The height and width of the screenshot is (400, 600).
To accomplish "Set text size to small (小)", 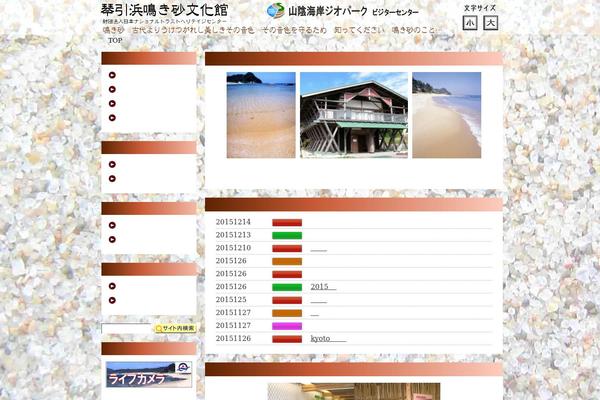I will 470,23.
